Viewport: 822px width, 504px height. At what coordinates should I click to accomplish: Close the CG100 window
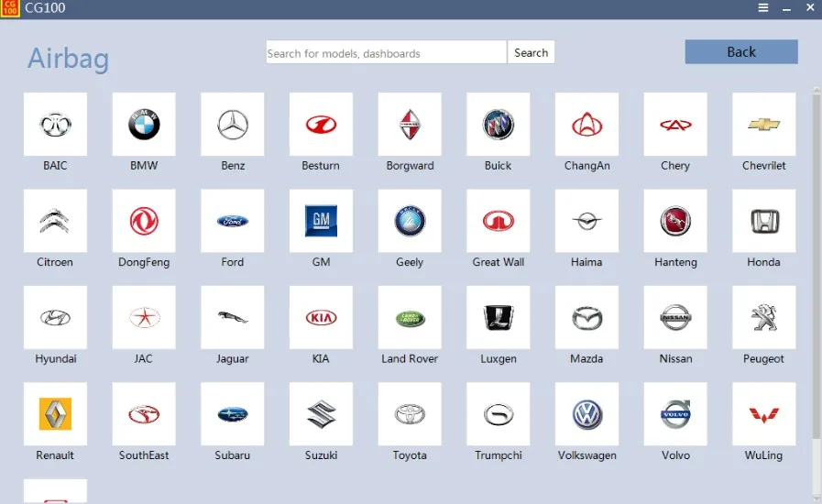810,8
